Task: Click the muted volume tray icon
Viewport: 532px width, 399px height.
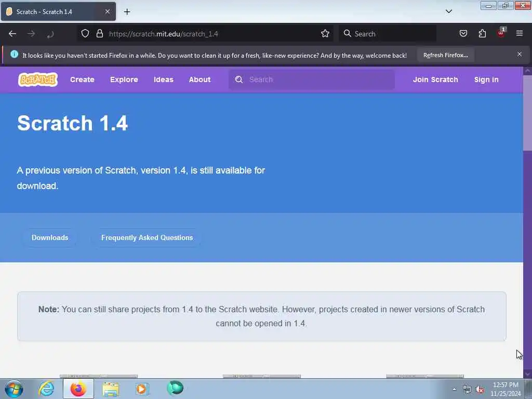Action: pyautogui.click(x=480, y=390)
